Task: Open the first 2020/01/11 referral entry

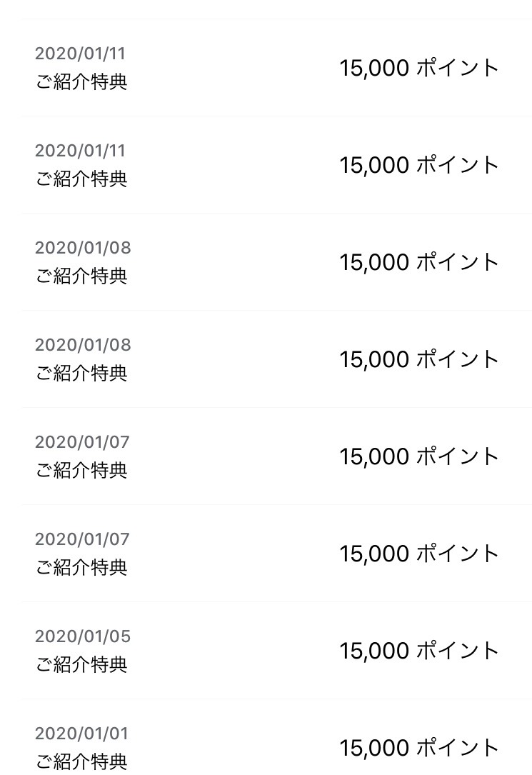Action: [276, 68]
